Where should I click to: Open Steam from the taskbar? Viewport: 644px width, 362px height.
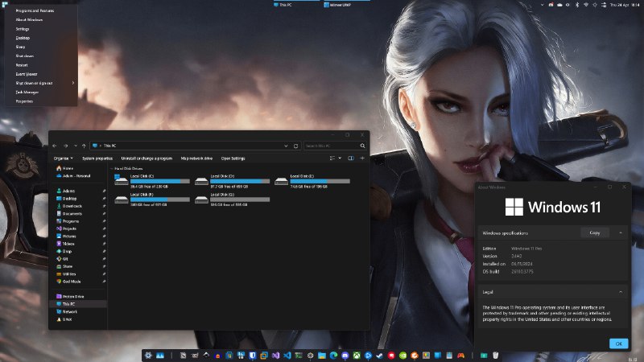[379, 356]
